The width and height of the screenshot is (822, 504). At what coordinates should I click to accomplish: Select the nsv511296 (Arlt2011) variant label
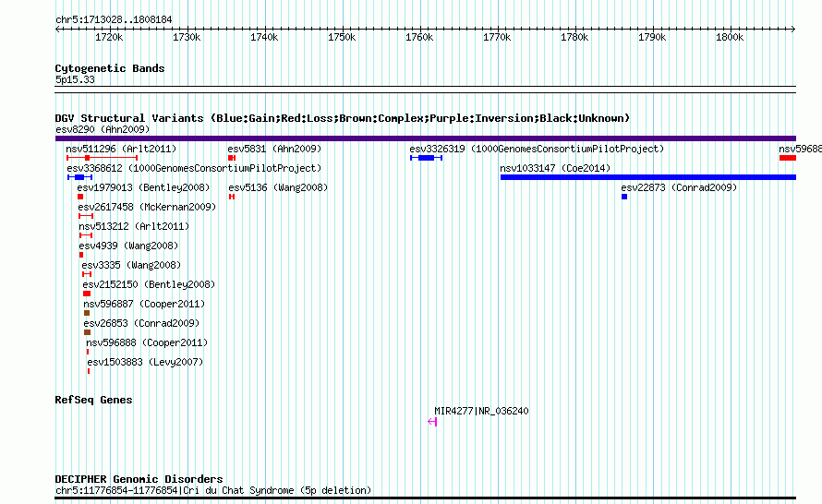(121, 149)
